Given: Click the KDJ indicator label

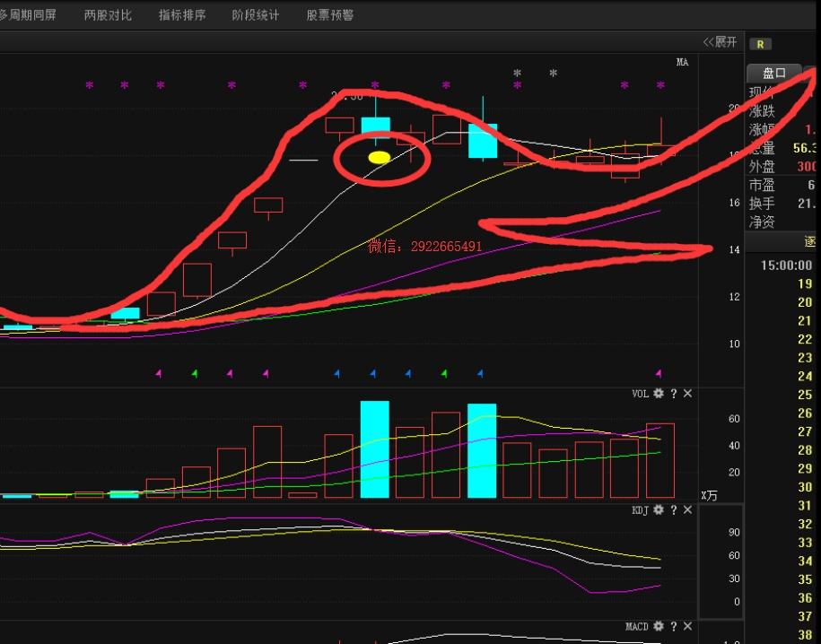Looking at the screenshot, I should click(x=640, y=509).
